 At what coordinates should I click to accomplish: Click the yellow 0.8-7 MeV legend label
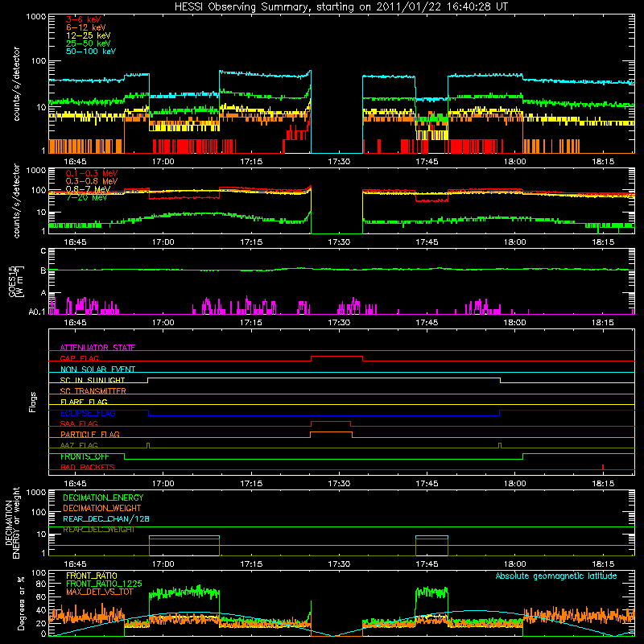89,189
